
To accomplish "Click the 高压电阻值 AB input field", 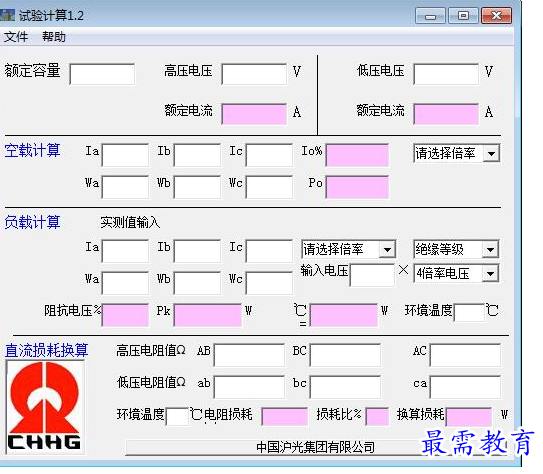I will [249, 355].
